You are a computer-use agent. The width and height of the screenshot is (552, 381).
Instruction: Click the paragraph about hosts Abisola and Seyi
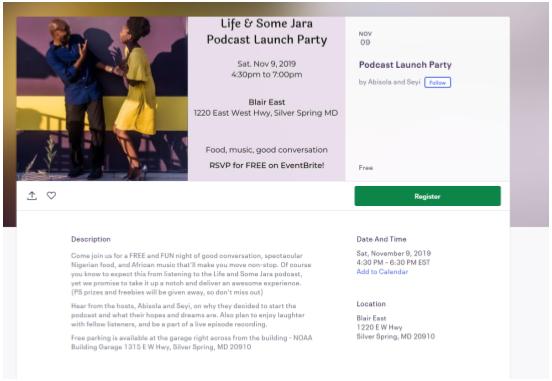(x=188, y=315)
